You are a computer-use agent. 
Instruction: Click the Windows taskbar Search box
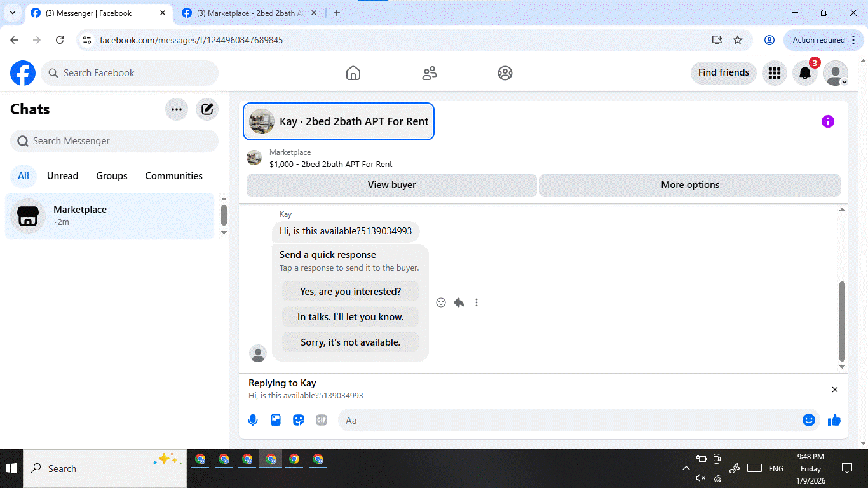105,468
